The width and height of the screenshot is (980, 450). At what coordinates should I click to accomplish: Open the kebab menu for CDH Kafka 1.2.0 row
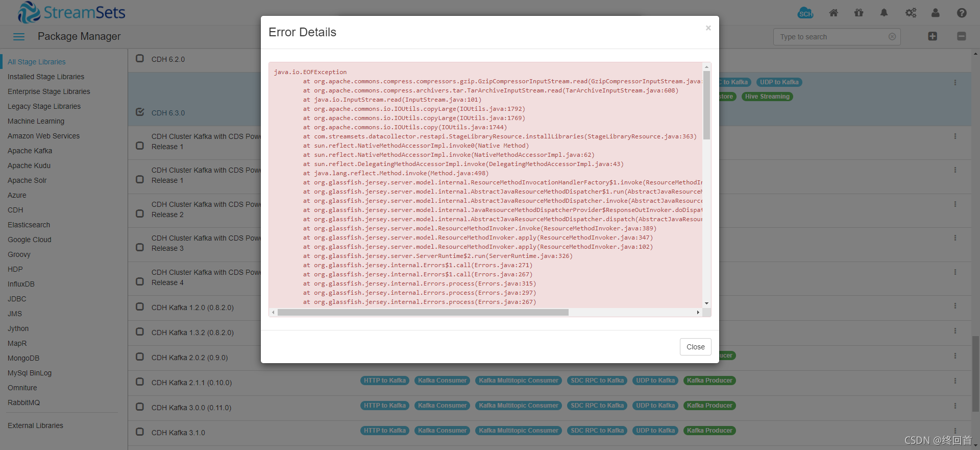pyautogui.click(x=955, y=306)
